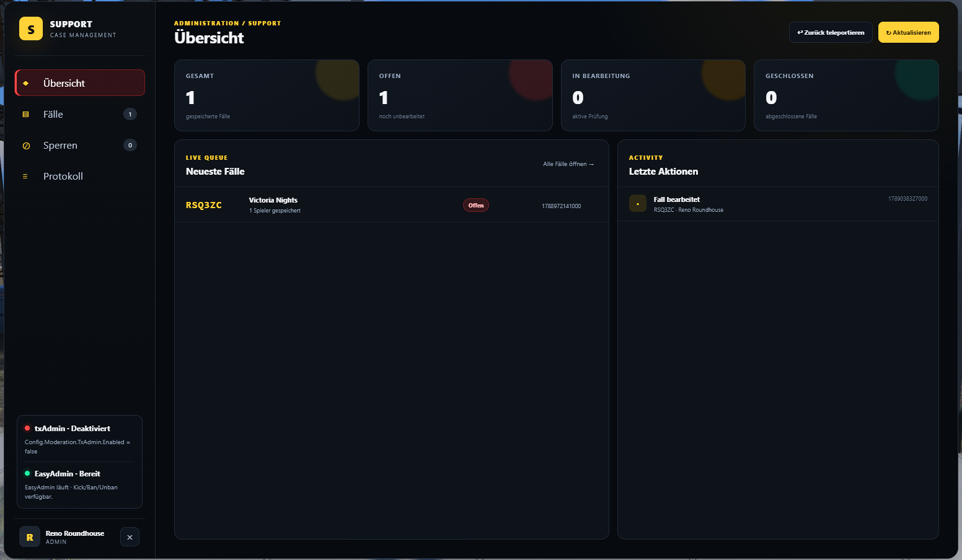962x560 pixels.
Task: Click the 1 Spieler gespeichert text
Action: click(275, 211)
